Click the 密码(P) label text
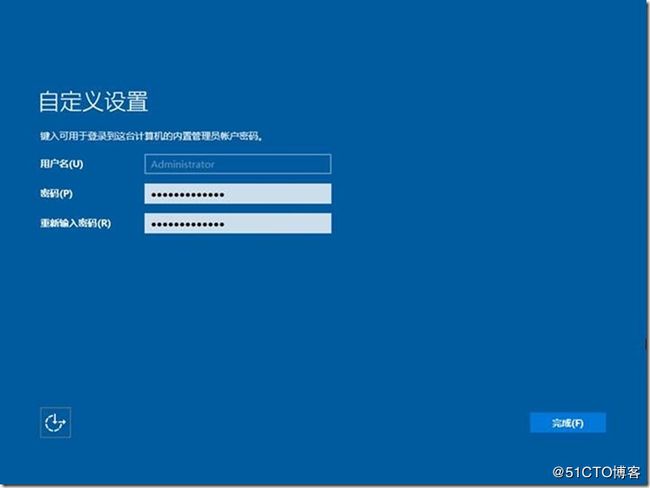The height and width of the screenshot is (488, 650). pos(56,193)
